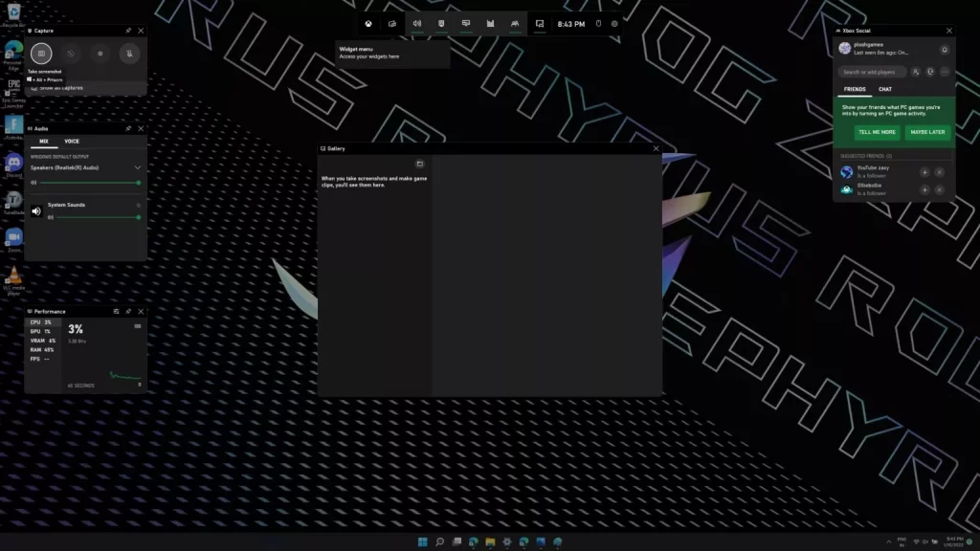Click the MAYBE LATER button

click(x=927, y=132)
